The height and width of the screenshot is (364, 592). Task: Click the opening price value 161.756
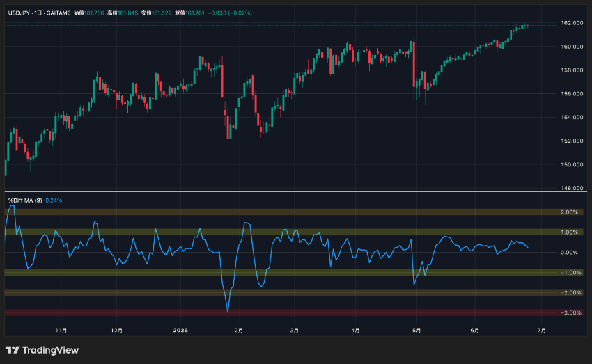tap(94, 13)
